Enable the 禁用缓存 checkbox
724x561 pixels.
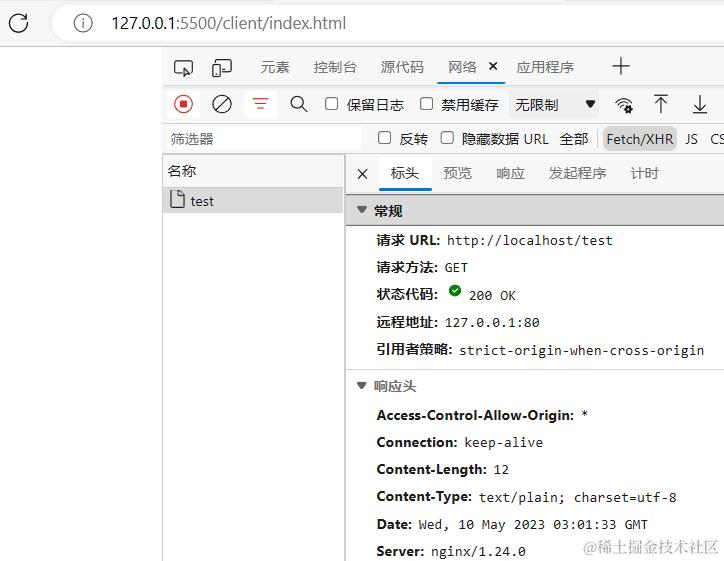coord(426,104)
